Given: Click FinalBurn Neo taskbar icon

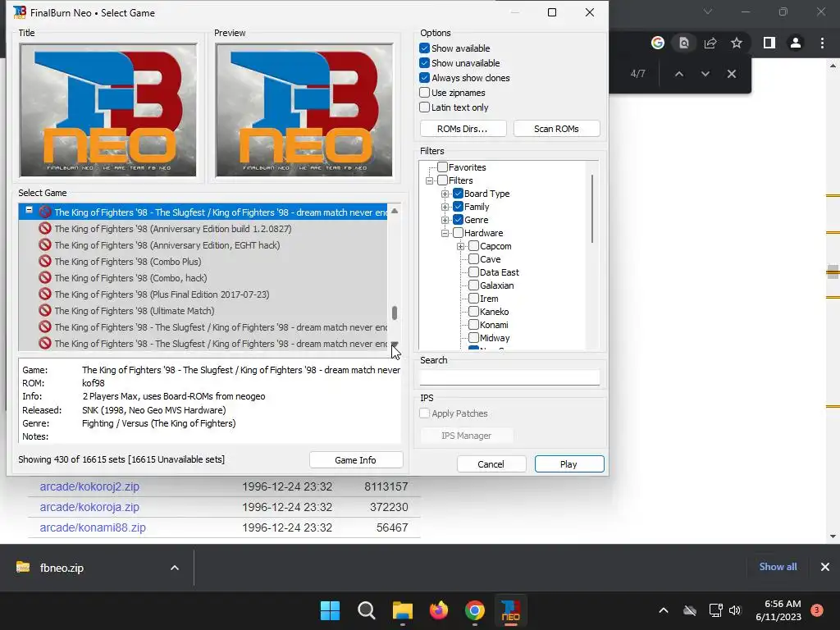Looking at the screenshot, I should coord(510,610).
